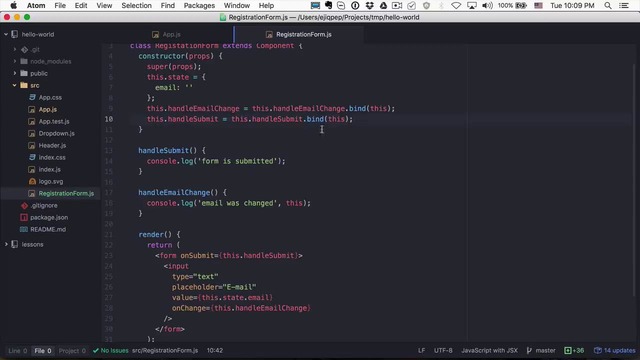This screenshot has width=640, height=360.
Task: Open logo.svg file
Action: [51, 181]
